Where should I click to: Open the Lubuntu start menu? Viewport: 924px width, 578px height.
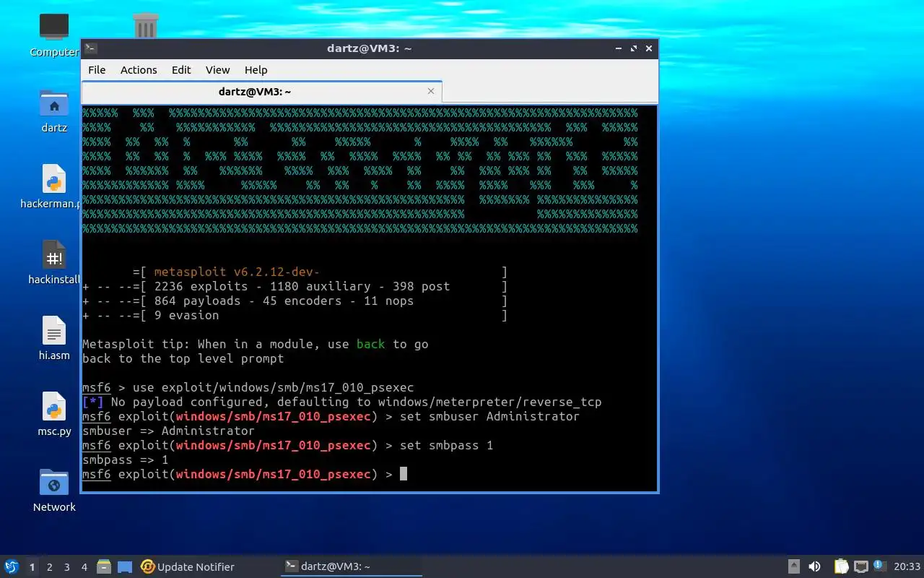click(x=12, y=566)
